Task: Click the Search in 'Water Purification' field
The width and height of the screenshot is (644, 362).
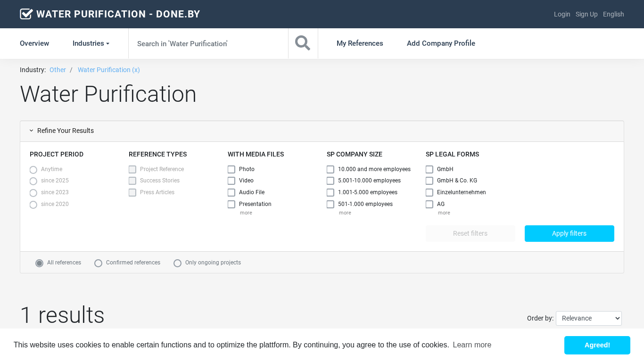Action: (208, 43)
